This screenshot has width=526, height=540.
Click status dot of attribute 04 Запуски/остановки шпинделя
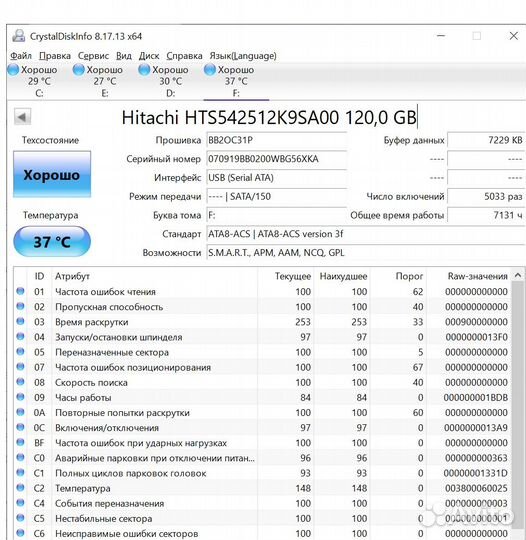(x=20, y=337)
